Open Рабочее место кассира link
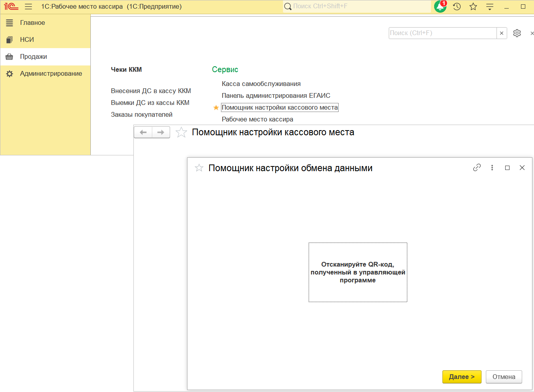 click(257, 119)
